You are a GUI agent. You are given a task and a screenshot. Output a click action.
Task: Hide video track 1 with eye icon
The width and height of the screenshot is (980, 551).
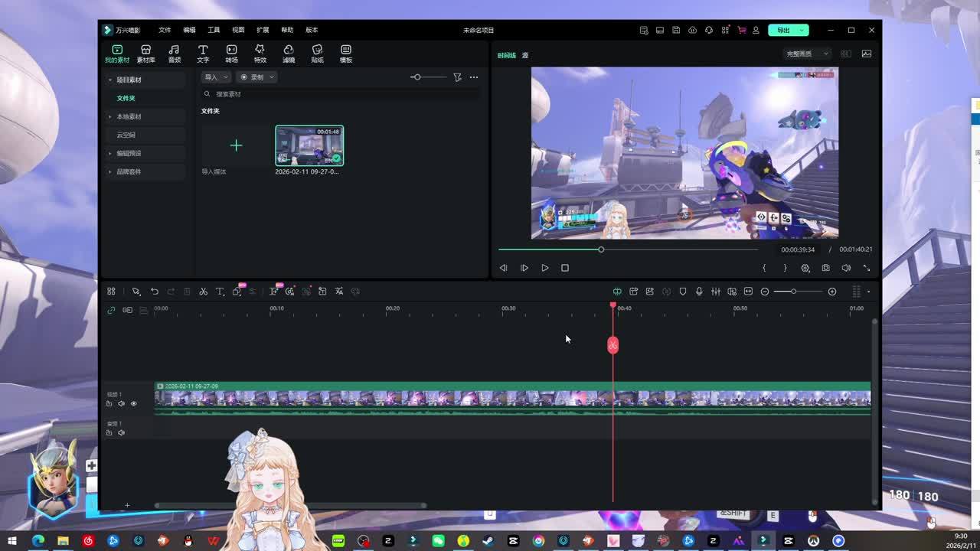(133, 403)
